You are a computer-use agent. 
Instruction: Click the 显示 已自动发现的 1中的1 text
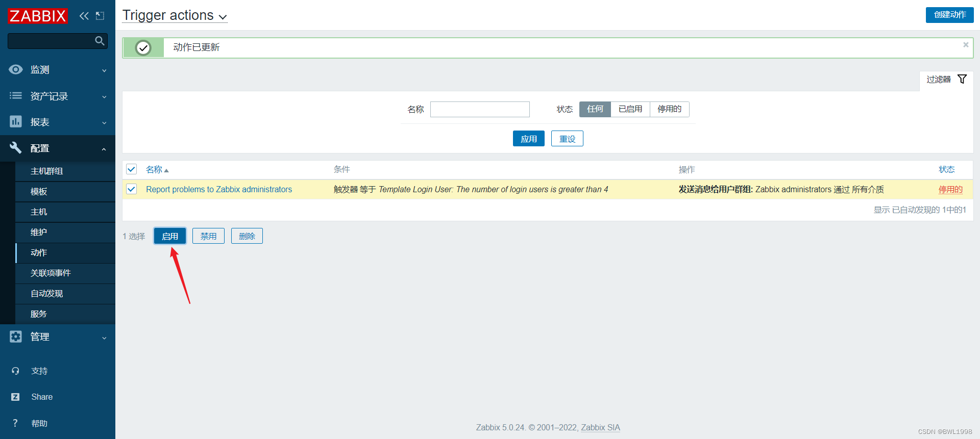pos(920,210)
